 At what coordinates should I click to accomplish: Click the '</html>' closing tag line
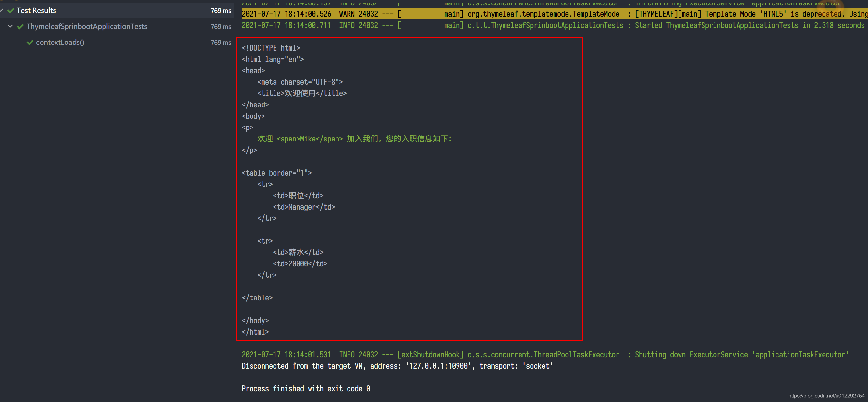coord(255,332)
